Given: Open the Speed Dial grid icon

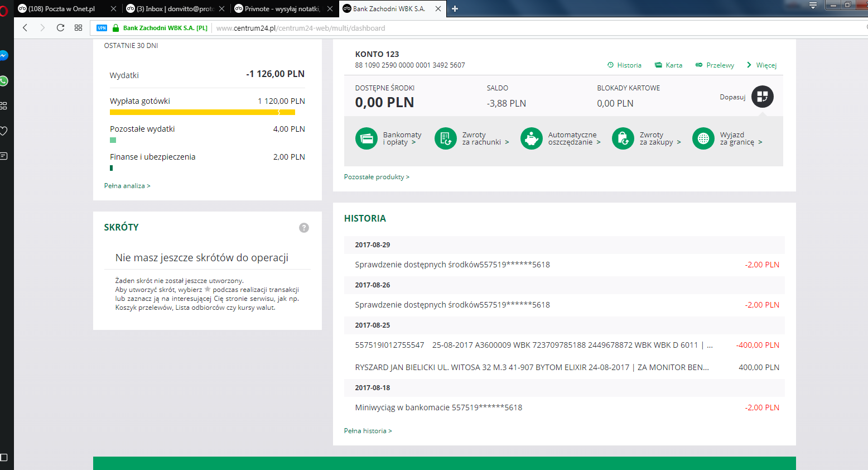Looking at the screenshot, I should click(x=78, y=28).
